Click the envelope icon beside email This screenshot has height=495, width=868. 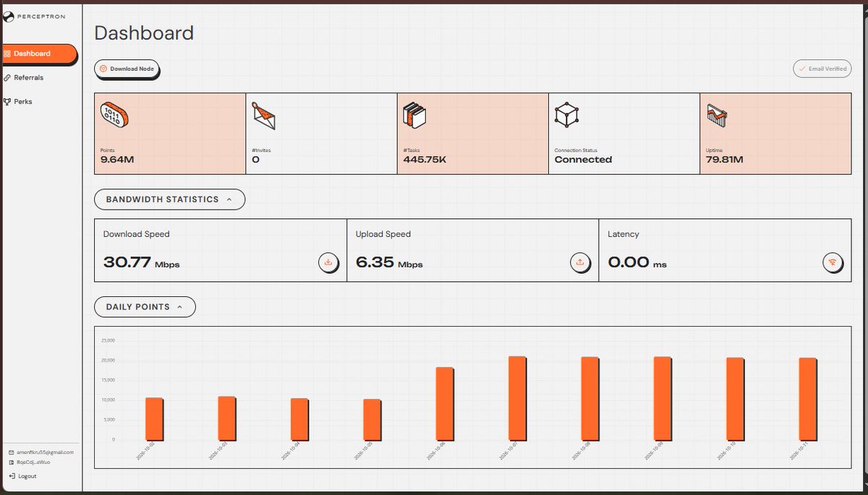(12, 452)
